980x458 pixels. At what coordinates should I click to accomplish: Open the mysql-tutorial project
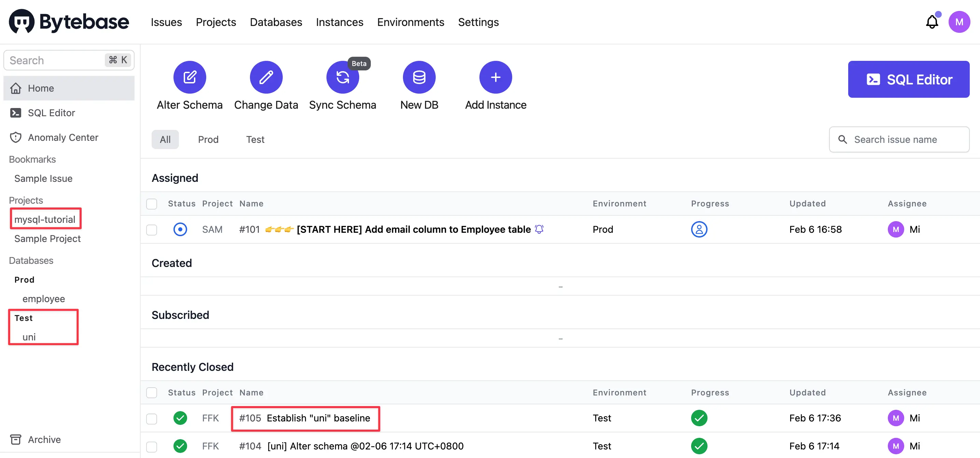pyautogui.click(x=45, y=219)
